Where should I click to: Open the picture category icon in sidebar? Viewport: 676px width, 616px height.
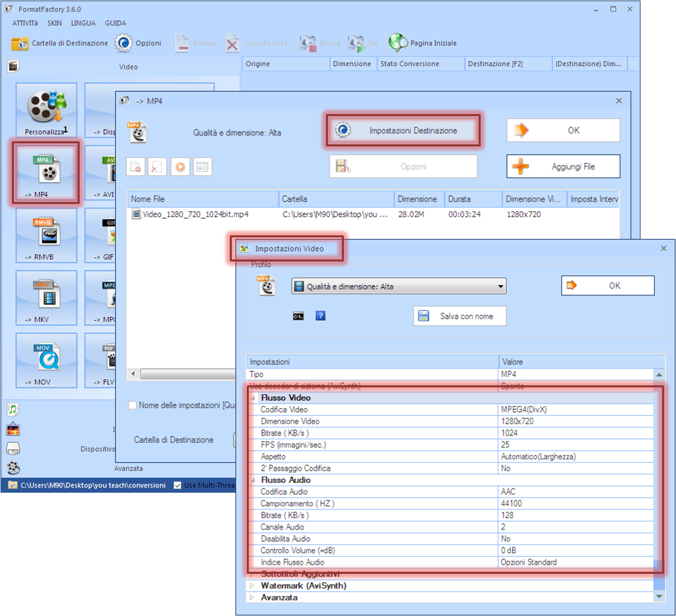pos(13,429)
